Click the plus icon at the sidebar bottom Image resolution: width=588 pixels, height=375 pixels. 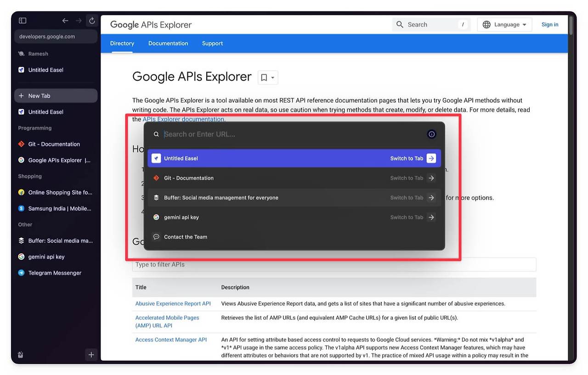pos(91,355)
